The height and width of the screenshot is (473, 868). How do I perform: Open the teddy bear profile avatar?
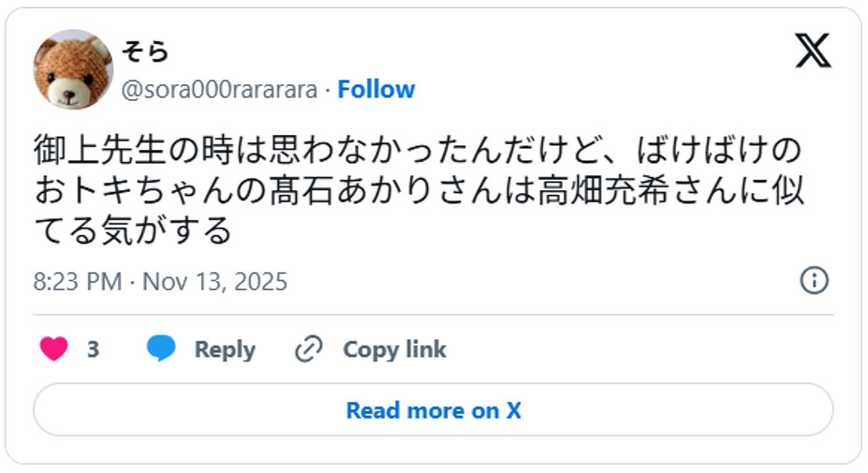pyautogui.click(x=73, y=69)
